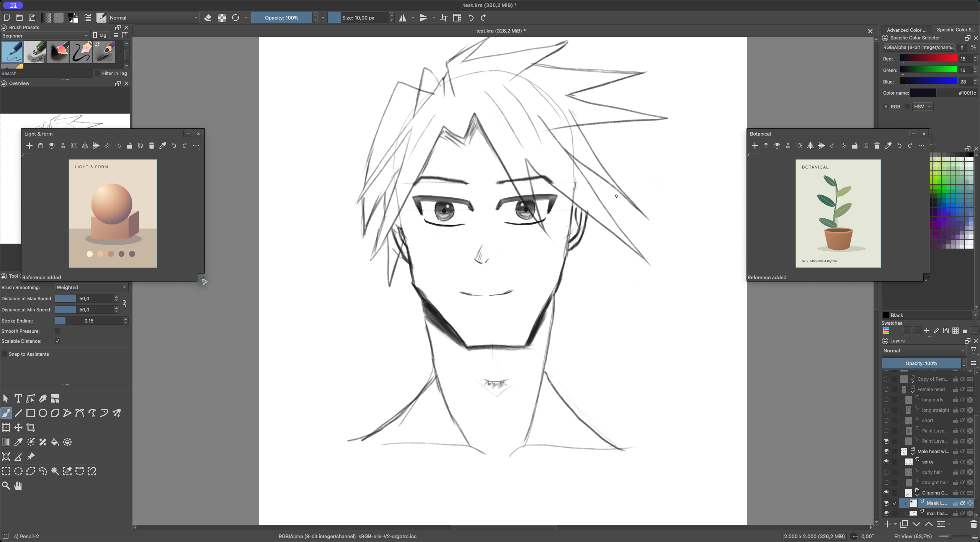980x542 pixels.
Task: Select the Gradient tool
Action: (6, 442)
